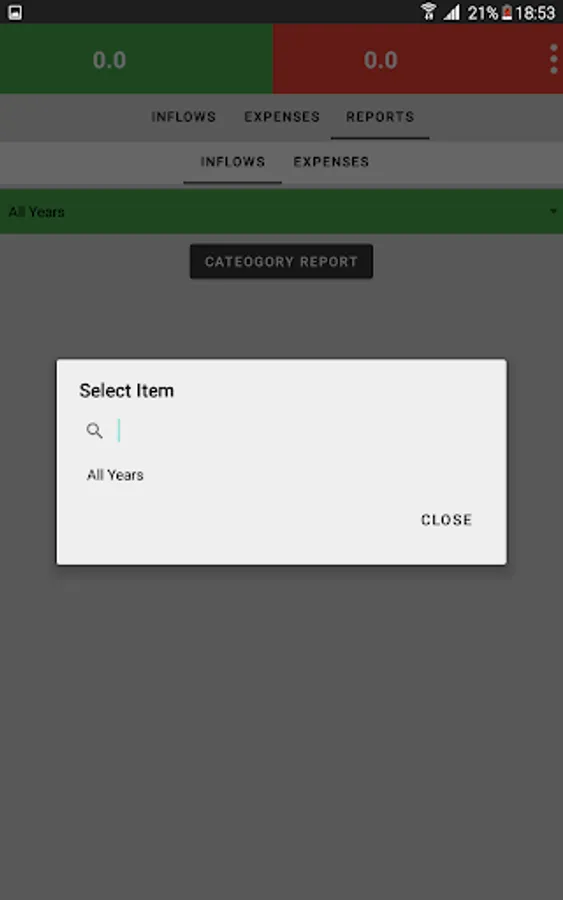This screenshot has height=900, width=563.
Task: Tap the battery status icon
Action: tap(507, 12)
